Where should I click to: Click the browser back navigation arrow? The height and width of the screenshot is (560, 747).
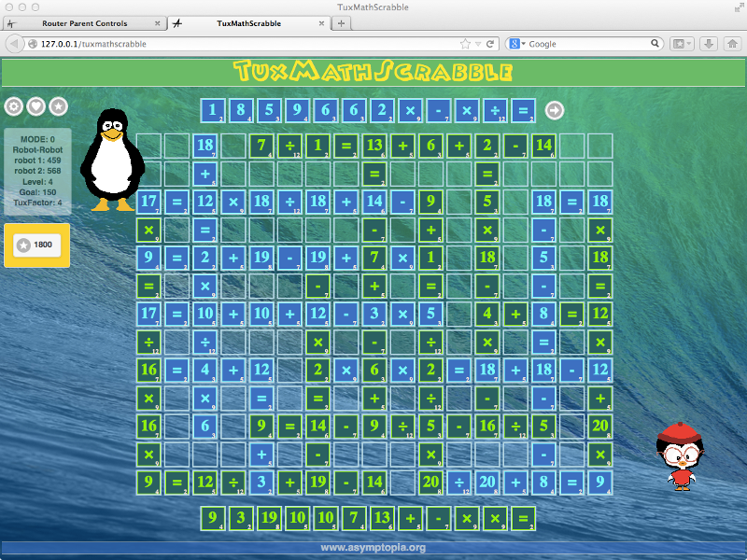[x=13, y=43]
